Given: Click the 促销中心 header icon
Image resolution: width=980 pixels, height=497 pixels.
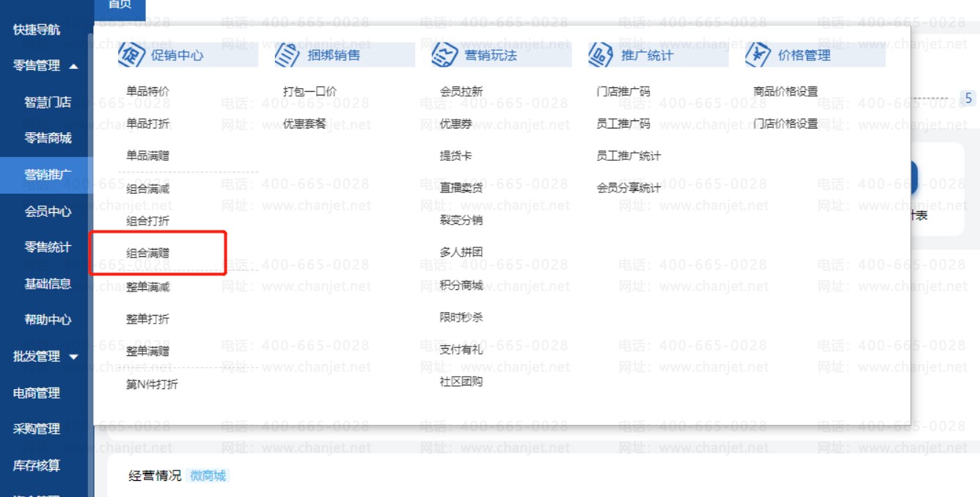Looking at the screenshot, I should pos(131,55).
